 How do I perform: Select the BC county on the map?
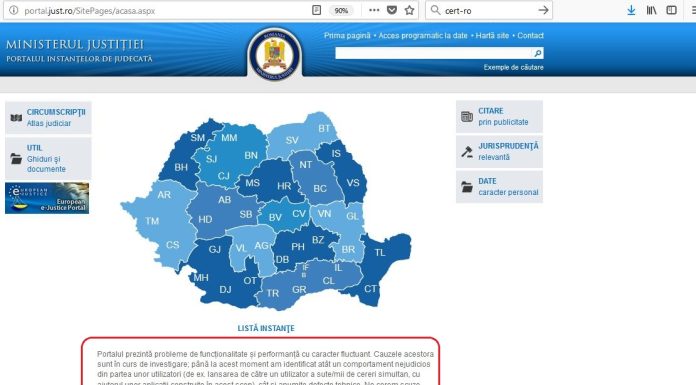(320, 189)
